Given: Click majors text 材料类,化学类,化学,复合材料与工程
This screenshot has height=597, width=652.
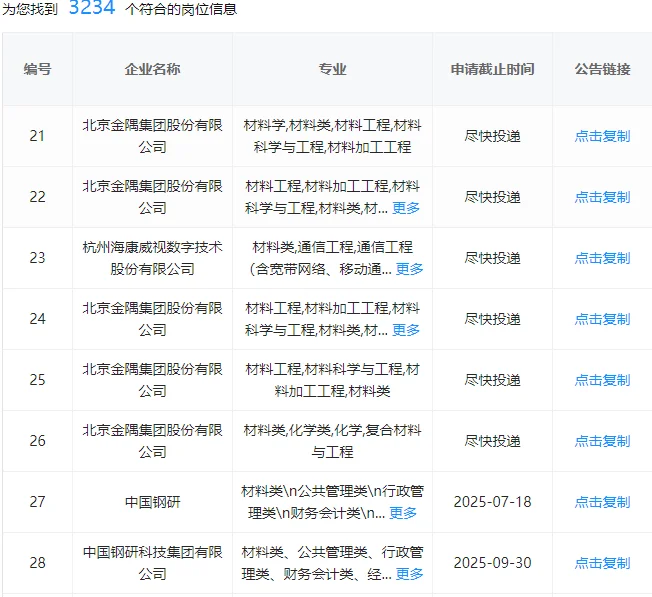Looking at the screenshot, I should coord(332,441).
